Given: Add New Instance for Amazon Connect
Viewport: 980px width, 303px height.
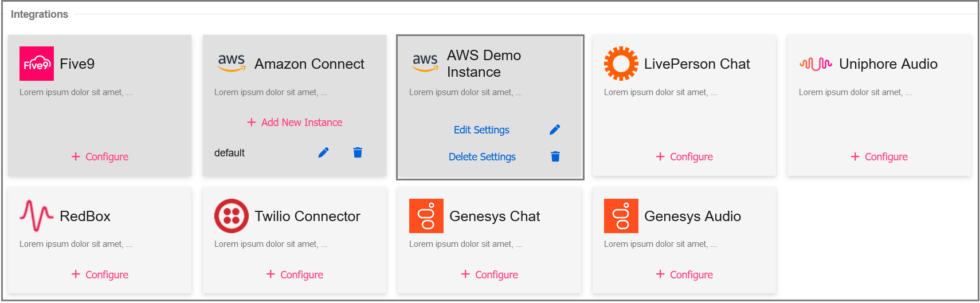Looking at the screenshot, I should pos(295,122).
